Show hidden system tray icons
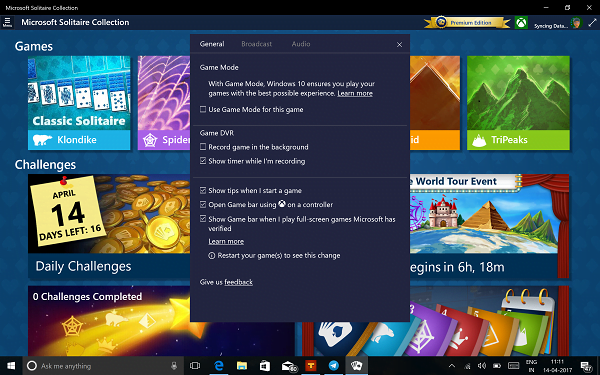The width and height of the screenshot is (600, 375). tap(452, 366)
